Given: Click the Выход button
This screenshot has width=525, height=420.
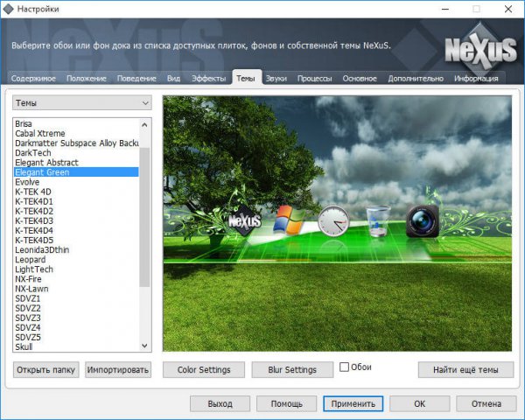Looking at the screenshot, I should tap(220, 403).
